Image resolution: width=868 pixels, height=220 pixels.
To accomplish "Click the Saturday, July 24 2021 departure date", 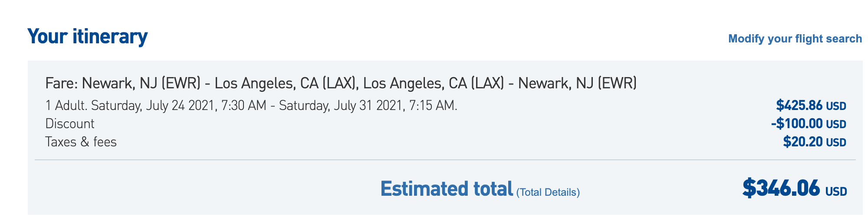I will pyautogui.click(x=154, y=106).
